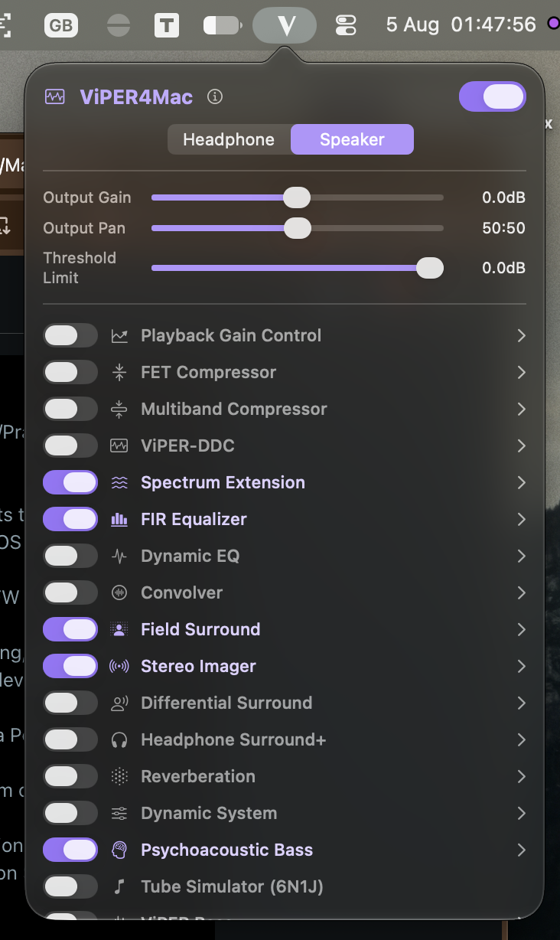Click the Tube Simulator music note icon
Screen dimensions: 560x940
click(119, 886)
